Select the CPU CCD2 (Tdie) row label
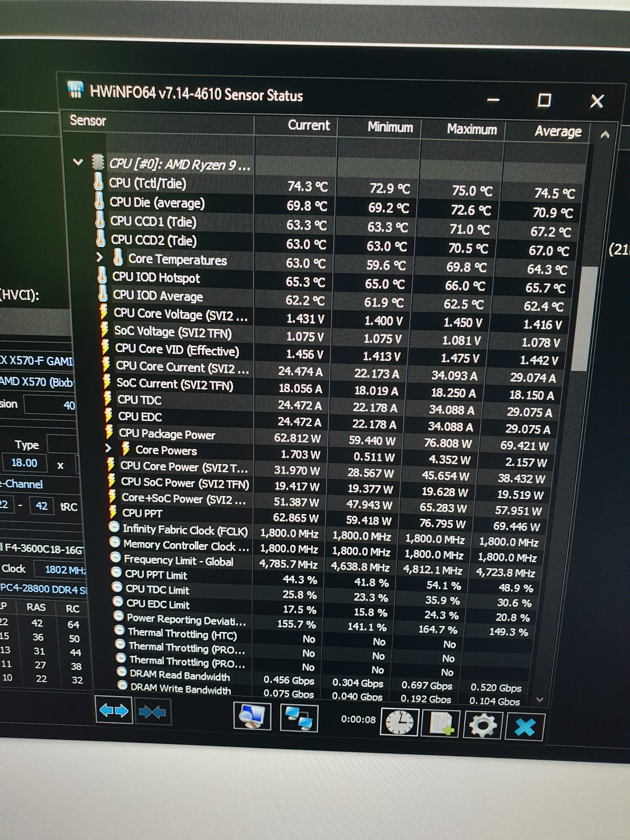Image resolution: width=630 pixels, height=840 pixels. (x=154, y=240)
